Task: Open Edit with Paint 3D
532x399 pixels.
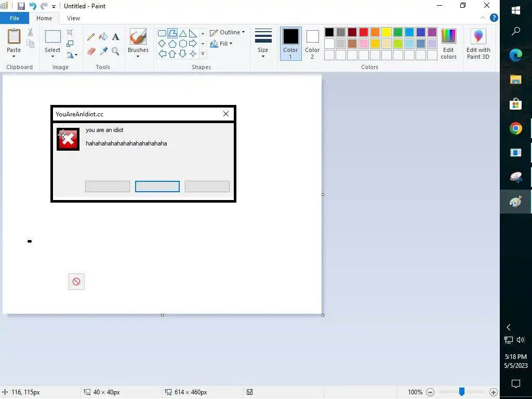Action: (478, 44)
